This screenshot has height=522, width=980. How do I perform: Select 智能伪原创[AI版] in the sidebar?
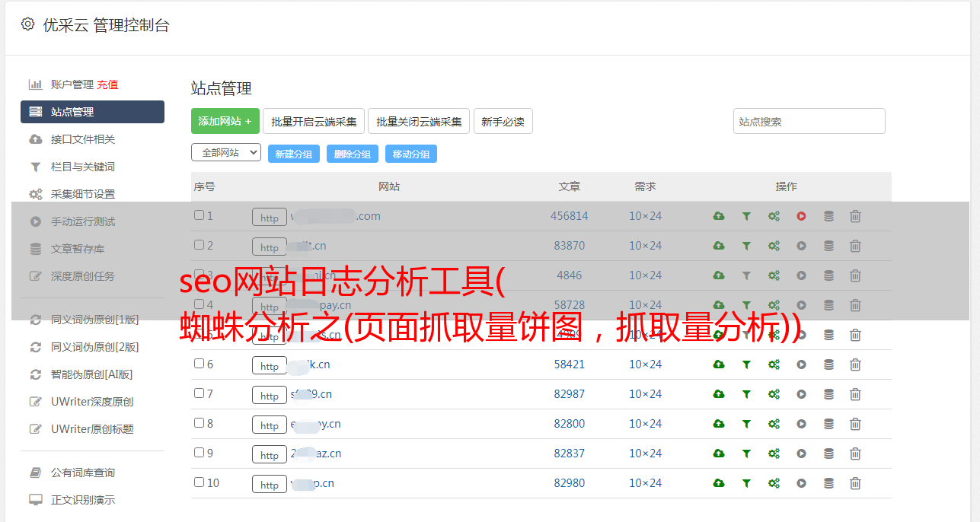click(92, 374)
